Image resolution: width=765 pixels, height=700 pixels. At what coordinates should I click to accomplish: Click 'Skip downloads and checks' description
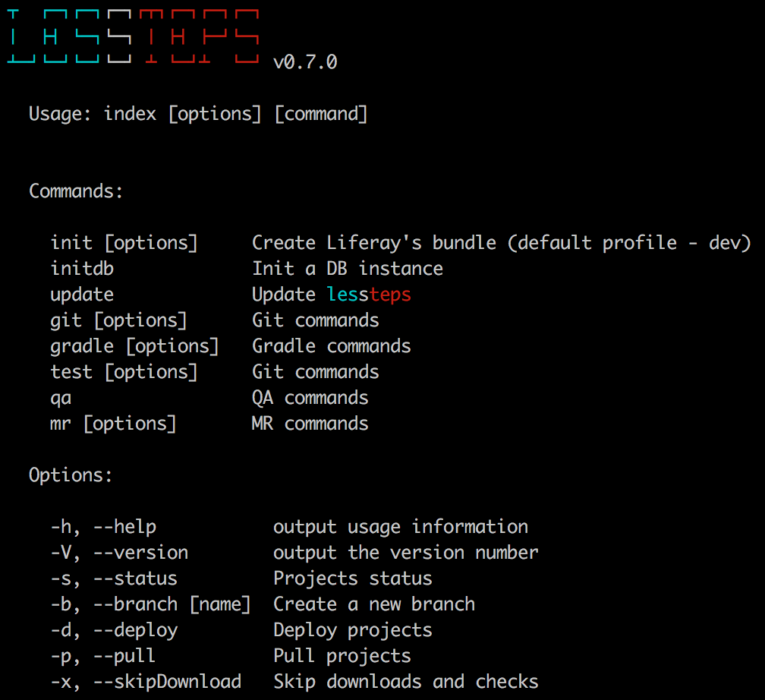(406, 683)
